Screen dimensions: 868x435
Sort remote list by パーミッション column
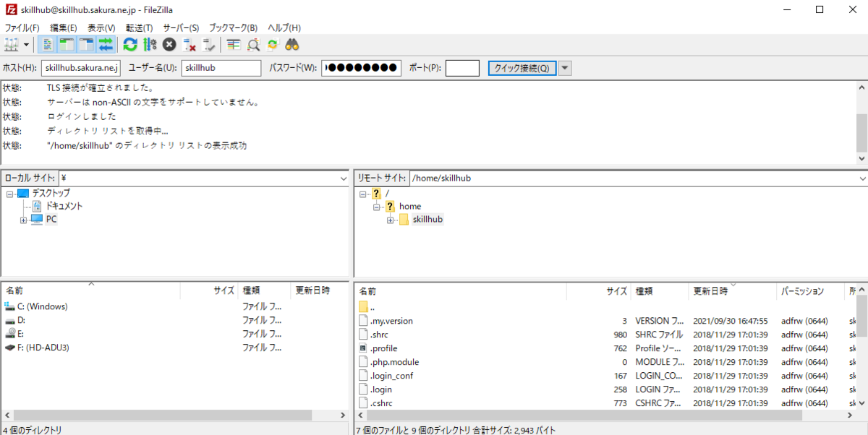[809, 291]
